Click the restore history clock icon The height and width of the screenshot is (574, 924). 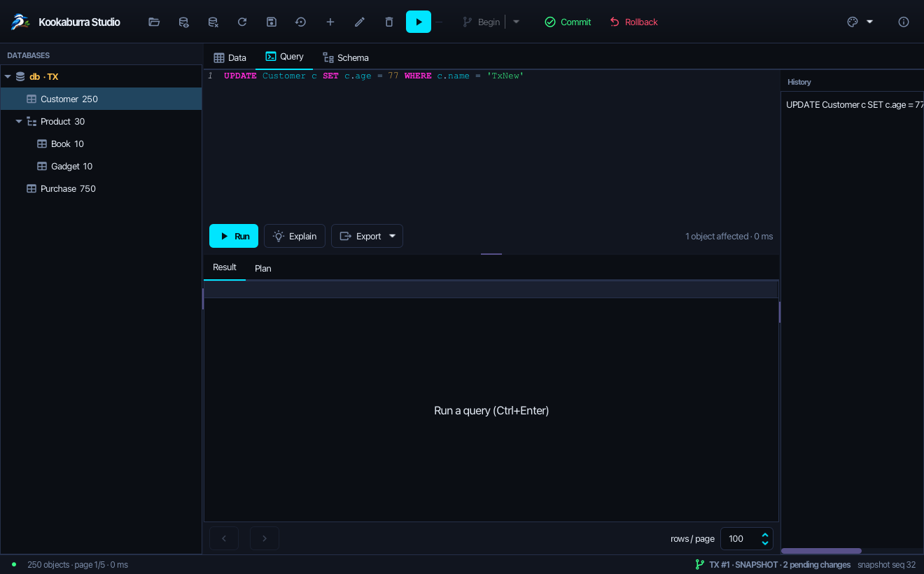[x=301, y=22]
